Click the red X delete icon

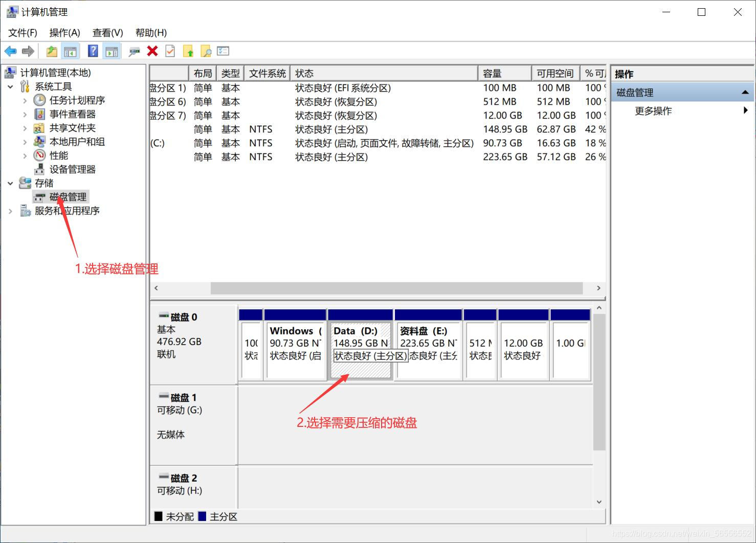152,51
